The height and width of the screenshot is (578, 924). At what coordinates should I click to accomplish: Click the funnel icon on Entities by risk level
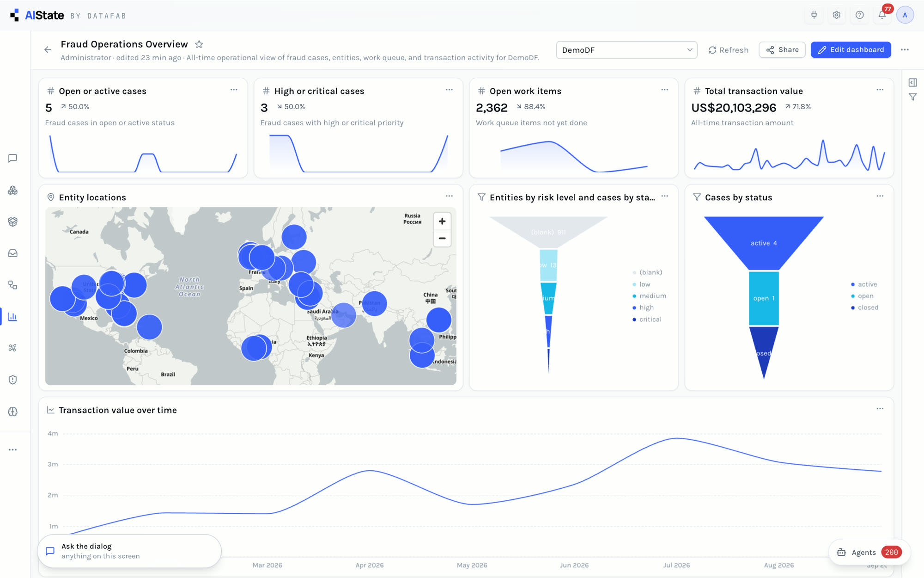(x=481, y=197)
